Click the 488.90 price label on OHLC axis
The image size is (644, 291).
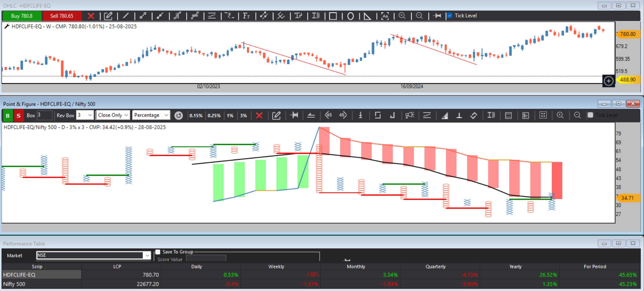tap(627, 80)
